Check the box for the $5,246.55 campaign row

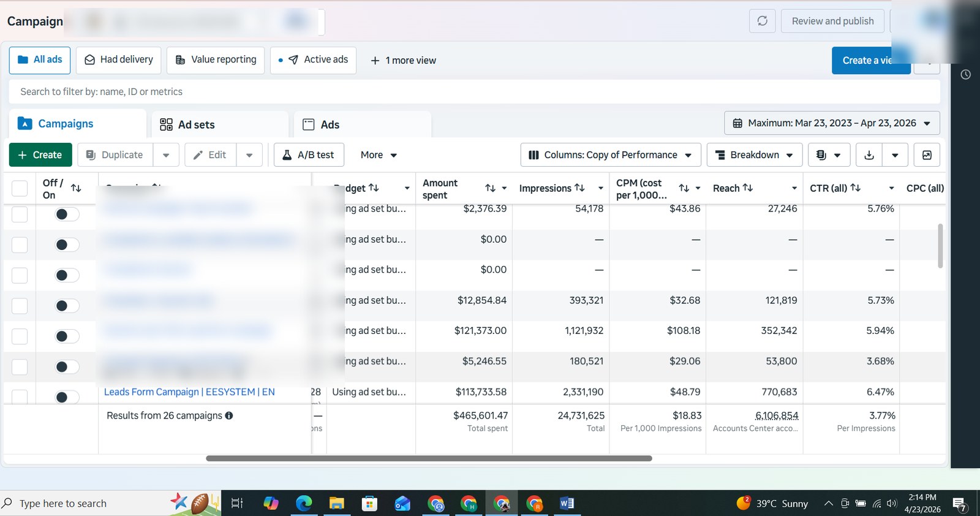click(x=20, y=367)
